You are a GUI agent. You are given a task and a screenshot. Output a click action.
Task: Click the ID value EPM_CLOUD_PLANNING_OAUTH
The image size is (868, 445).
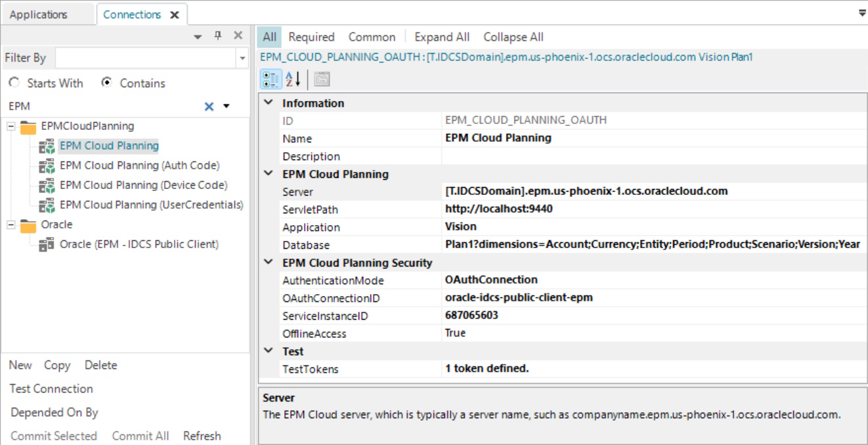coord(526,120)
